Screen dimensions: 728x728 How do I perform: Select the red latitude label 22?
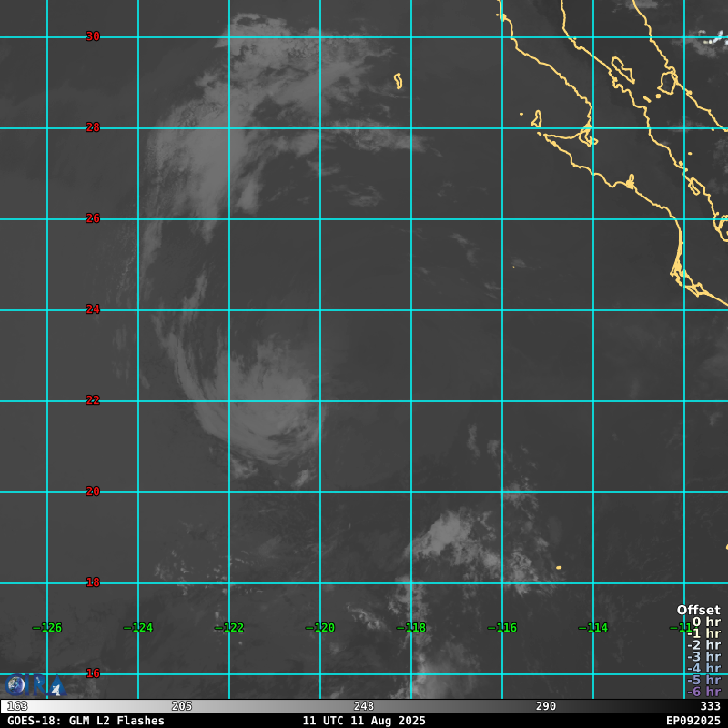pyautogui.click(x=93, y=400)
